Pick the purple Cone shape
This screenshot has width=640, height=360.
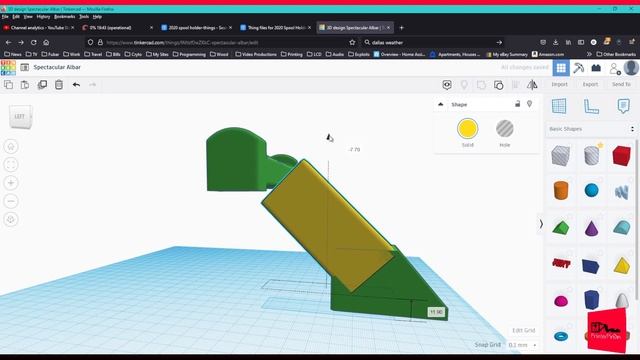click(x=591, y=228)
